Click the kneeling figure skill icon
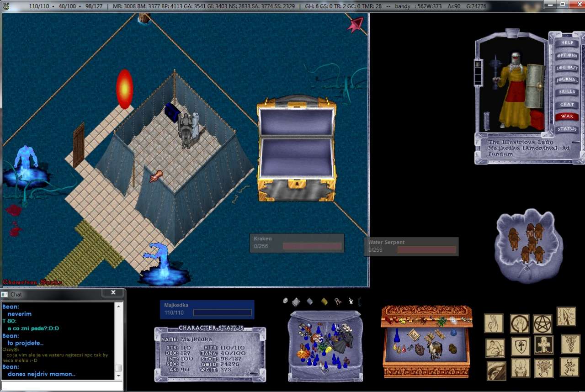585x392 pixels. point(495,348)
